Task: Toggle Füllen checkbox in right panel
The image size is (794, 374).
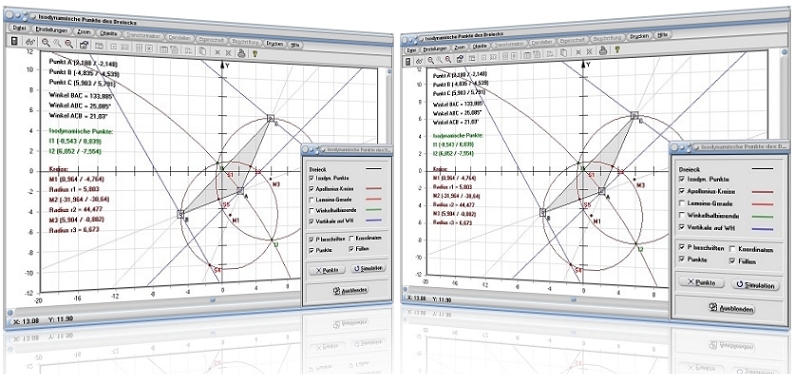Action: (x=732, y=261)
